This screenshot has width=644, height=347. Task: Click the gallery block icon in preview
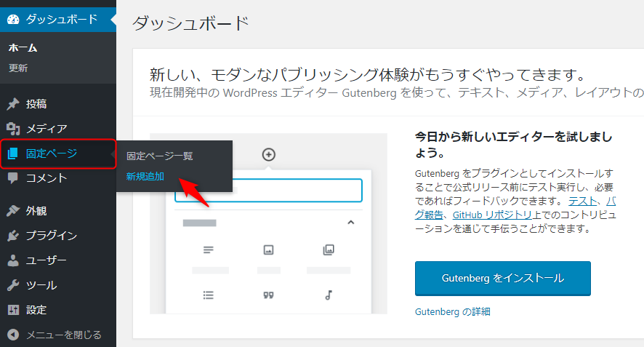click(329, 250)
